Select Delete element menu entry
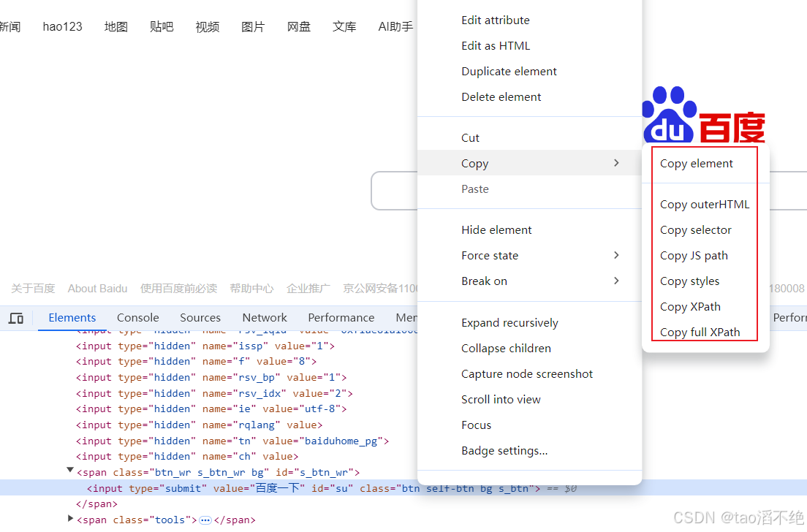The image size is (807, 532). click(501, 96)
